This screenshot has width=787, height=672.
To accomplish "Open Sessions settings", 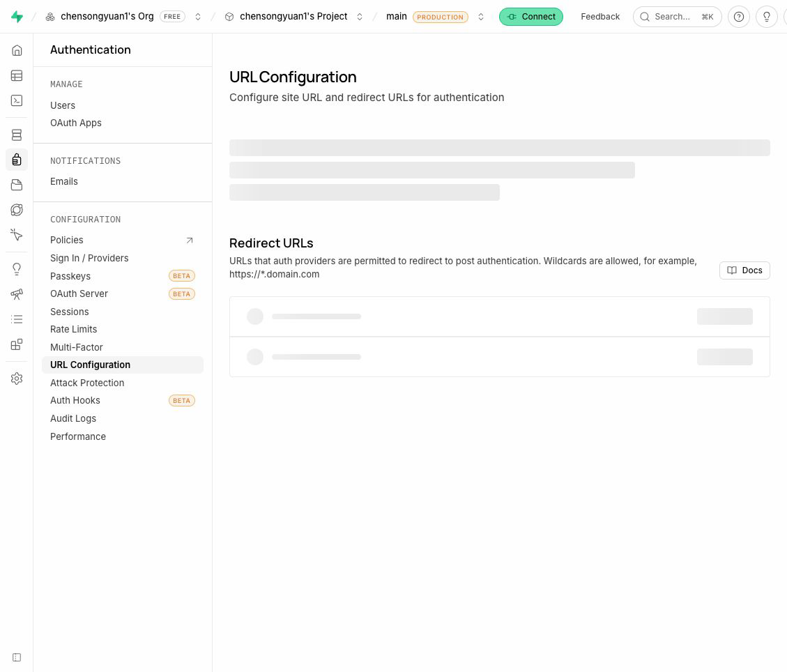I will [69, 312].
